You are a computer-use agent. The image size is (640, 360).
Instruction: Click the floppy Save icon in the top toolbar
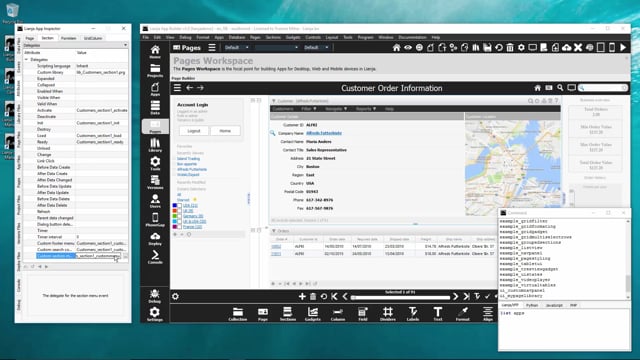coord(487,48)
